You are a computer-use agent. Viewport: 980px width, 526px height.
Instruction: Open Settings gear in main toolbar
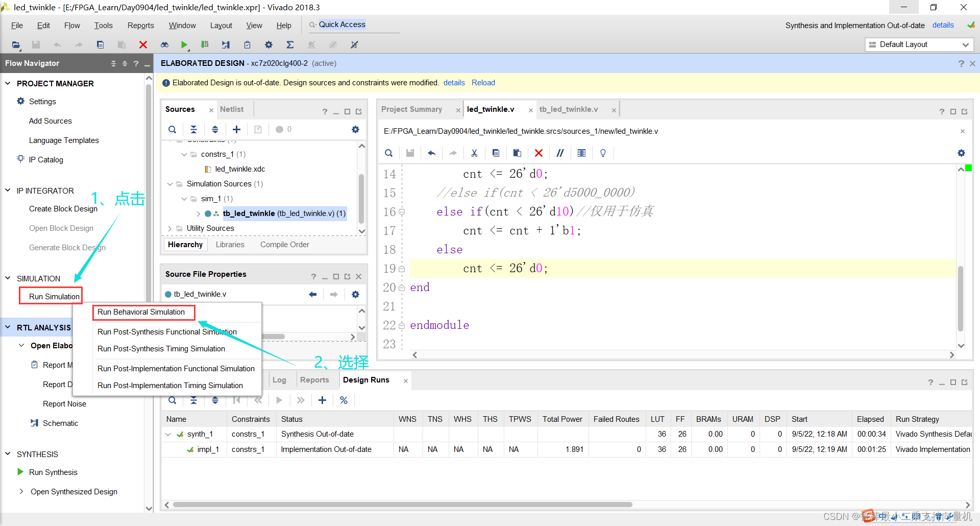(x=268, y=45)
